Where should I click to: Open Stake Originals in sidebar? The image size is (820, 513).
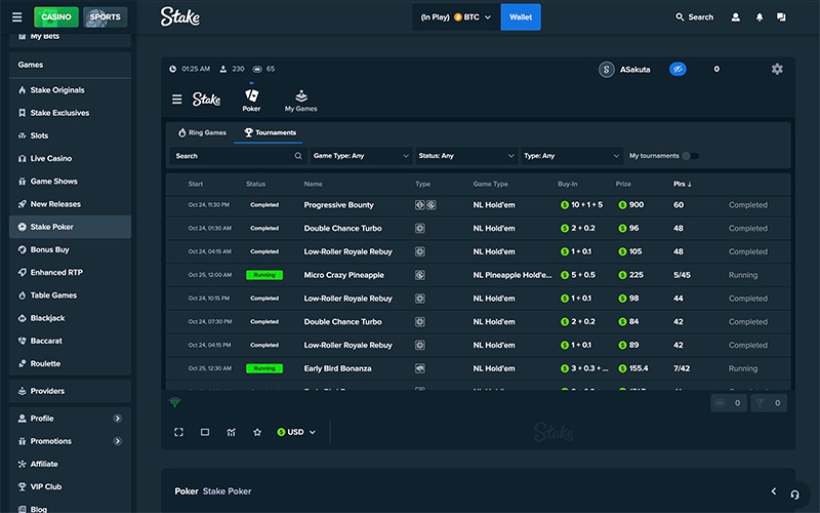[70, 90]
